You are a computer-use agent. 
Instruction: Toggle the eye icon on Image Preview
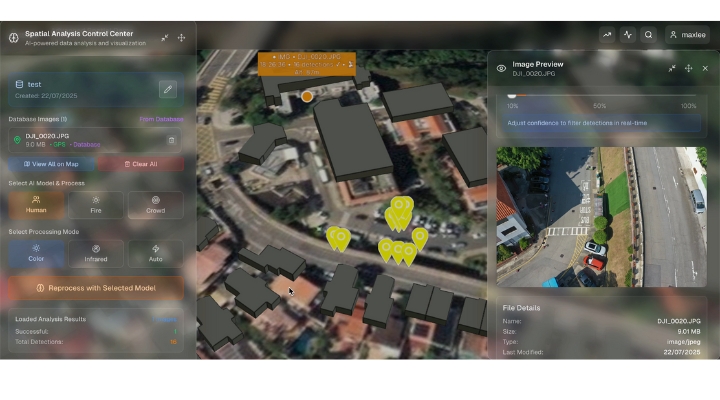[x=501, y=68]
